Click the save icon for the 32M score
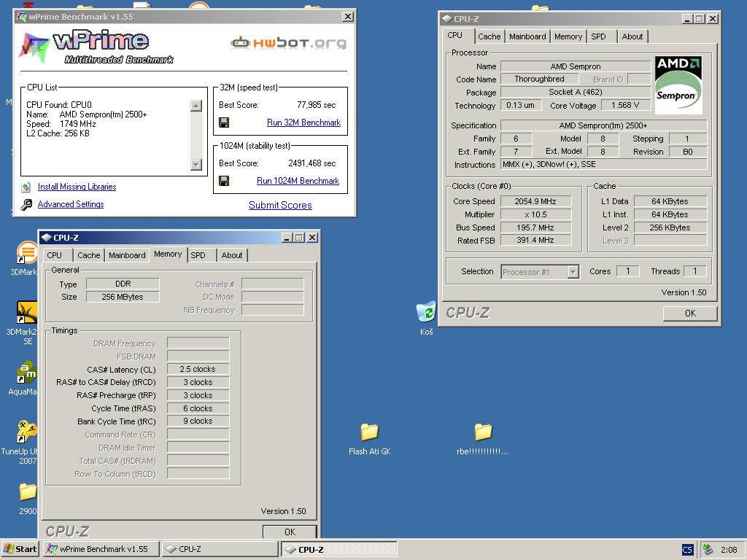This screenshot has height=560, width=747. (x=224, y=122)
